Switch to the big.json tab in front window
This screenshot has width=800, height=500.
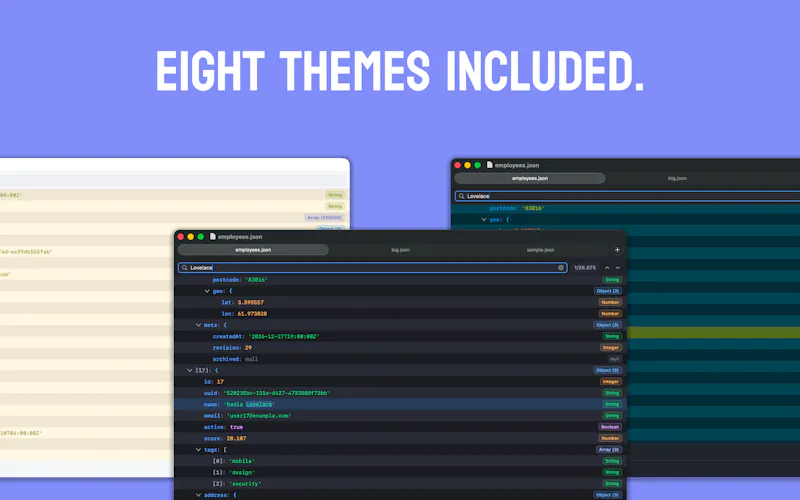[401, 250]
